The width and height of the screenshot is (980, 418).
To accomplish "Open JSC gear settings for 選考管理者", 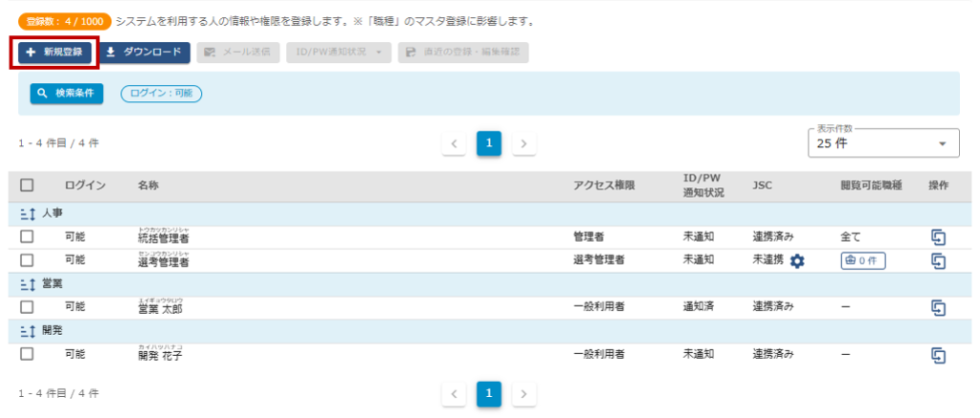I will 797,261.
